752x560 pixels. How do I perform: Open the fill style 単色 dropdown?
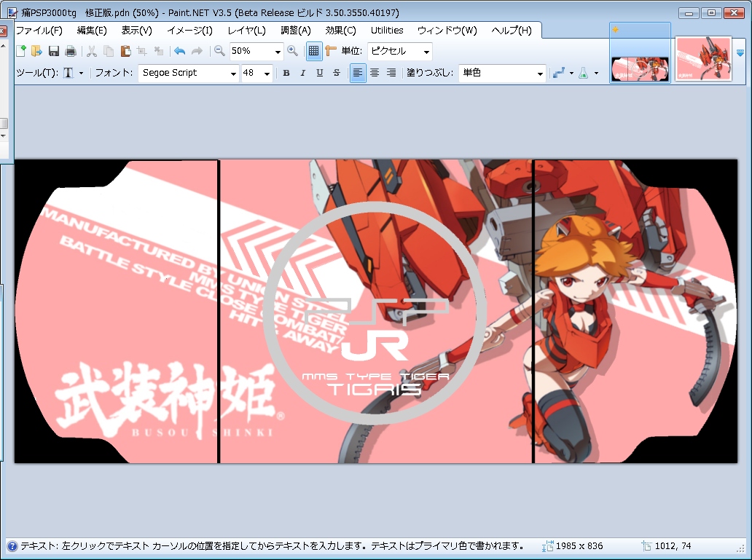[x=539, y=74]
